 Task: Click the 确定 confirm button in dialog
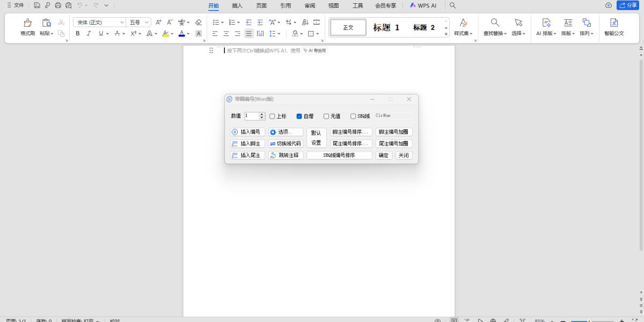coord(384,155)
